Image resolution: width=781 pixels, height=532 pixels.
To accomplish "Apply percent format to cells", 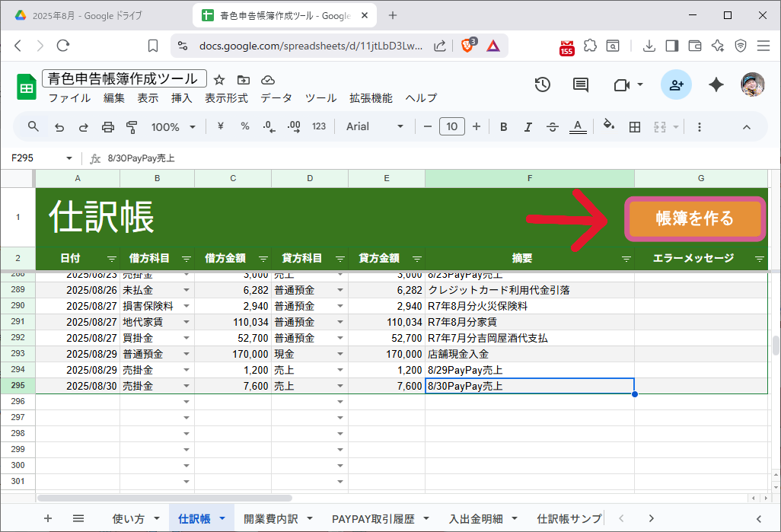I will 244,126.
